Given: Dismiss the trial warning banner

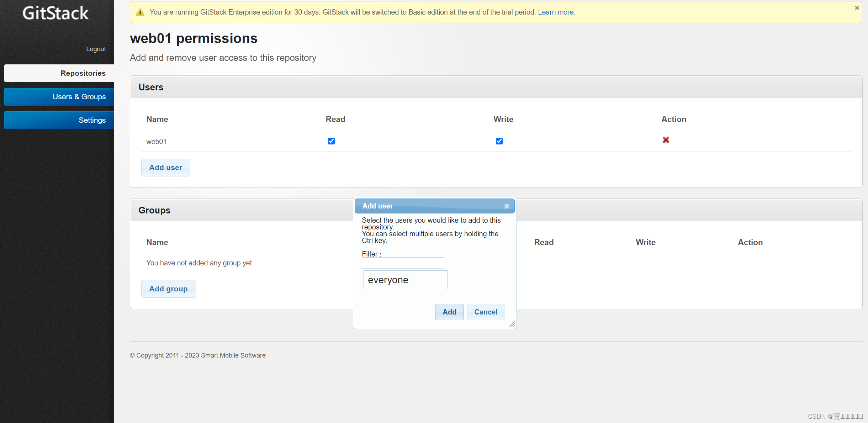Looking at the screenshot, I should point(857,8).
